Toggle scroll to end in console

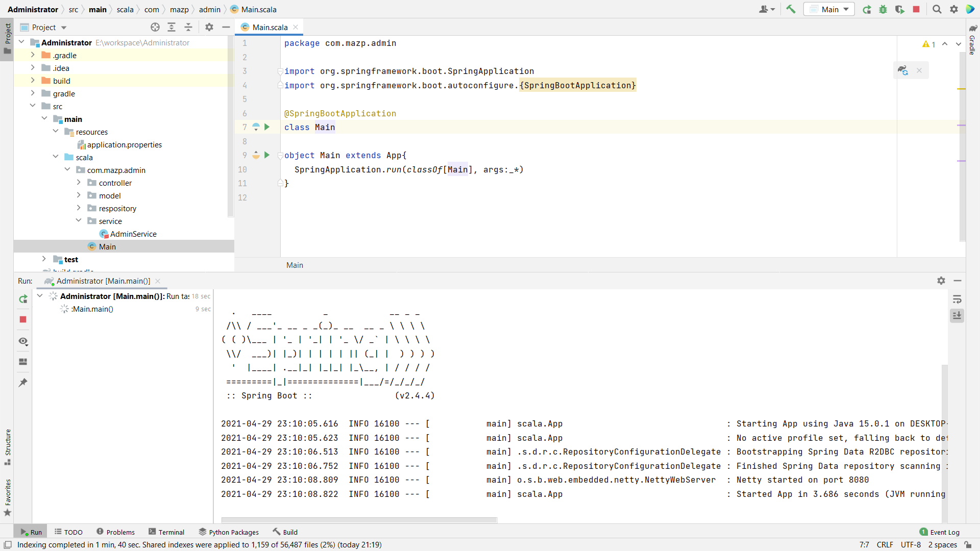tap(957, 316)
